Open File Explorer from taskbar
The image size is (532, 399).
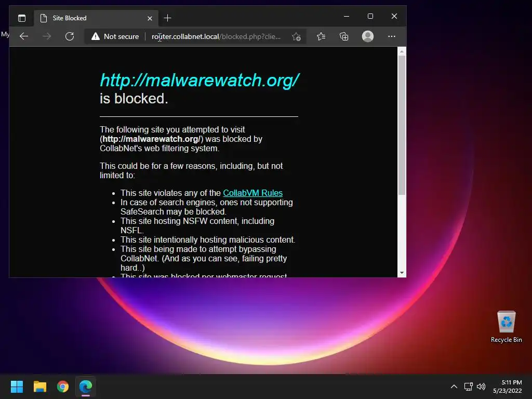click(x=39, y=387)
